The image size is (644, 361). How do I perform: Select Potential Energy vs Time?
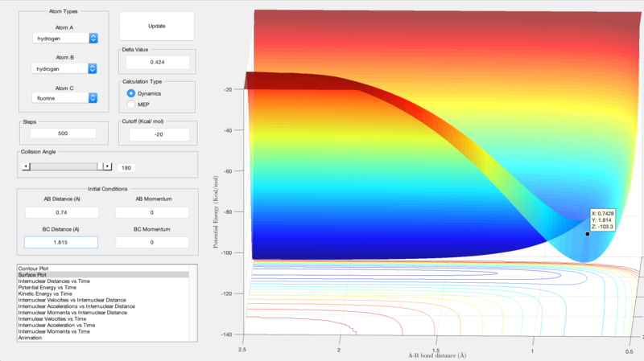point(52,287)
